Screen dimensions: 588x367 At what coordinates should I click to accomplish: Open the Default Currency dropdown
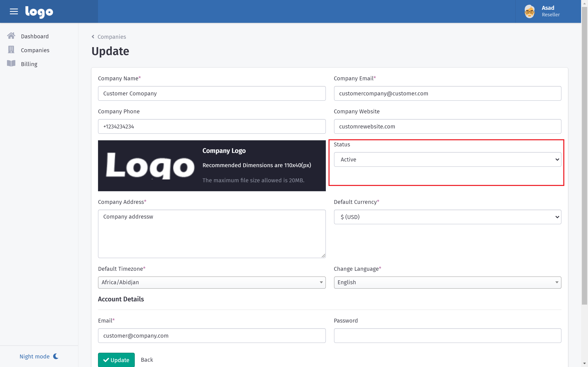point(447,217)
